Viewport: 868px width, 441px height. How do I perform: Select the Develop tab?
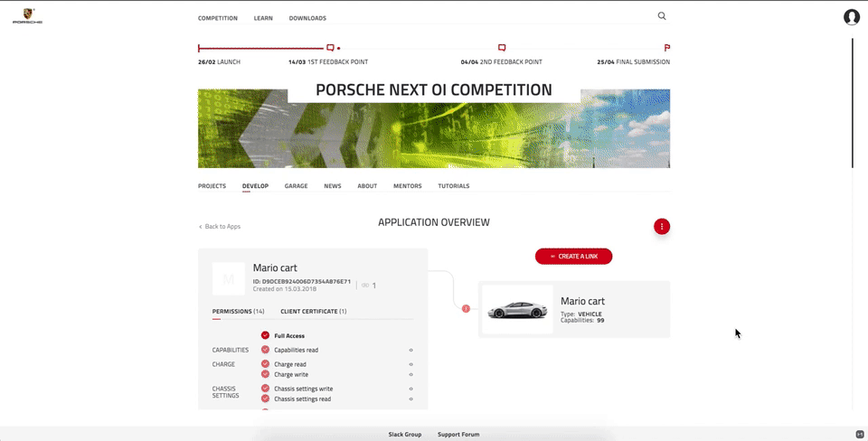coord(255,186)
